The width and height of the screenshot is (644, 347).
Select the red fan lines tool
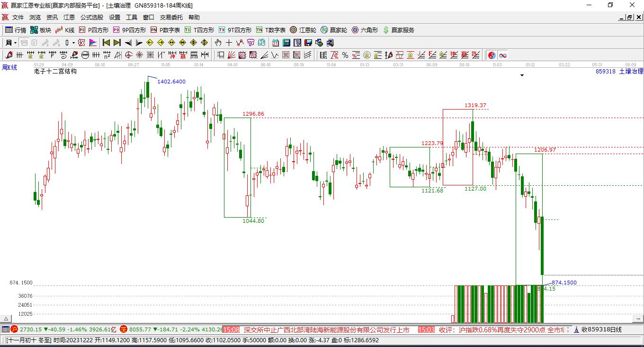(232, 55)
